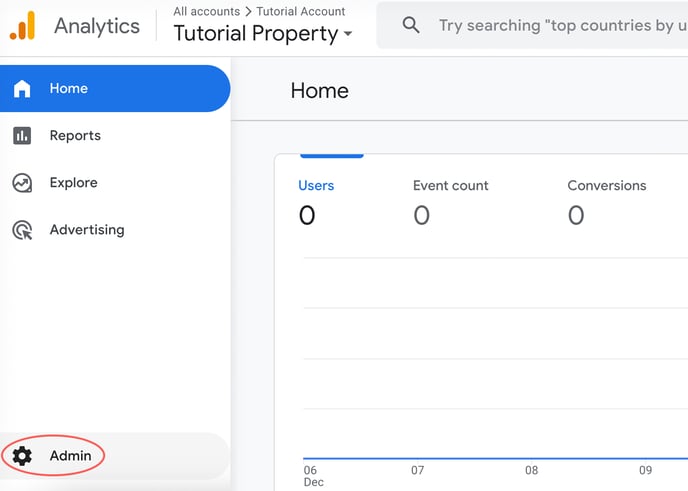Click the blue data line in chart
Image resolution: width=688 pixels, height=491 pixels.
click(x=495, y=459)
